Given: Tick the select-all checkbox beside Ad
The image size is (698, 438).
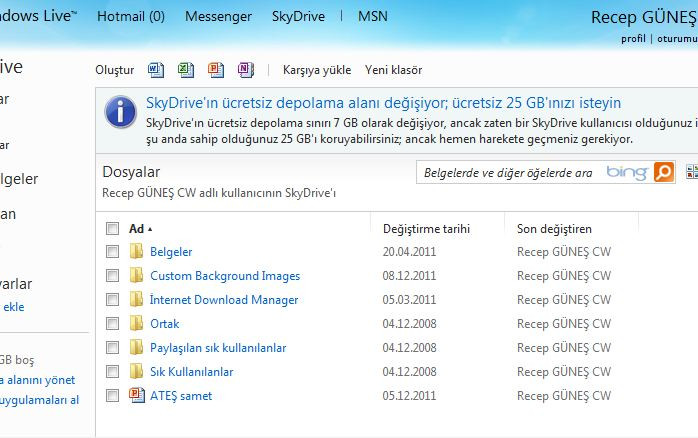Looking at the screenshot, I should 112,228.
